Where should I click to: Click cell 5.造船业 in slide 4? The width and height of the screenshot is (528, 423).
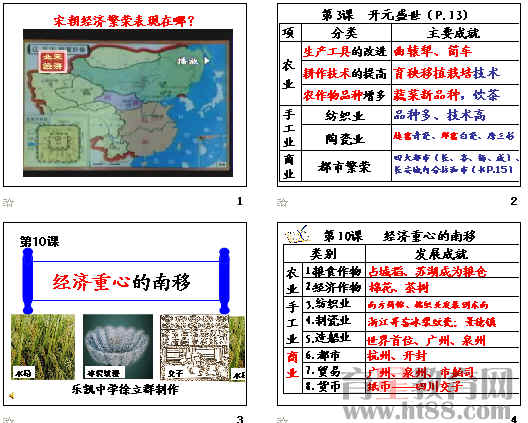[334, 338]
